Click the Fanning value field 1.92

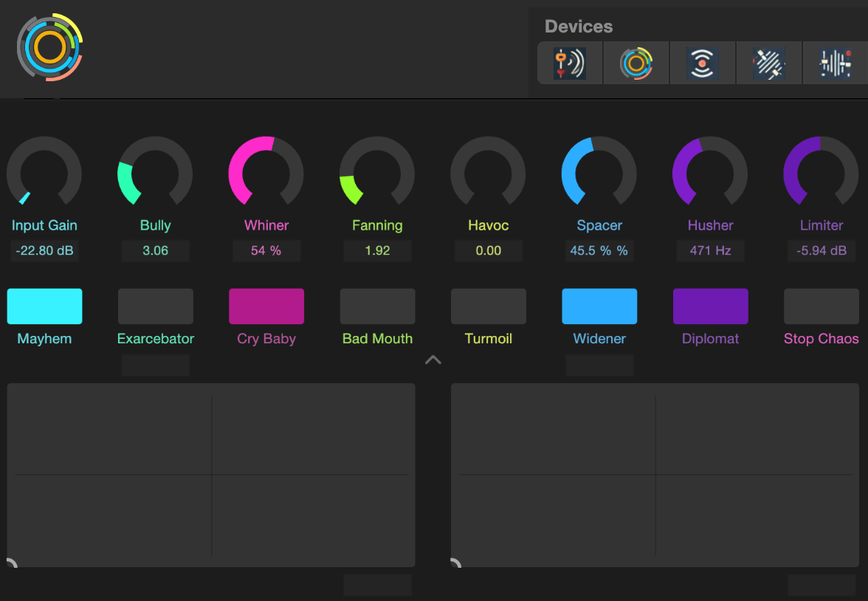tap(378, 250)
